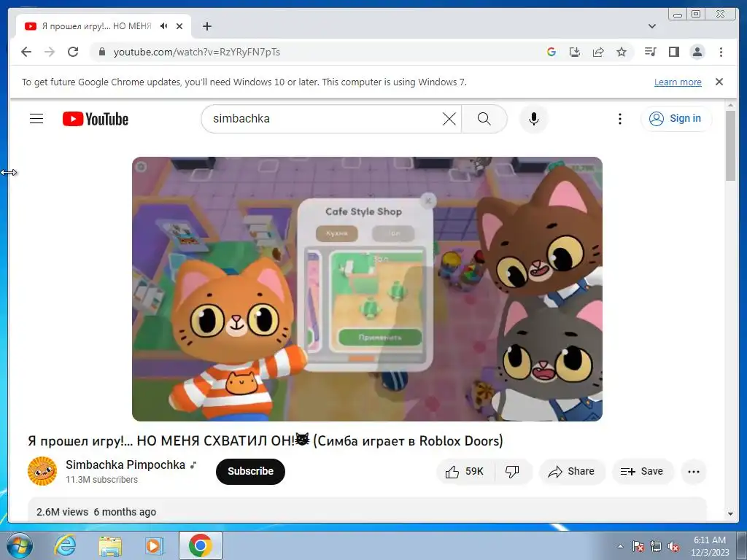The width and height of the screenshot is (747, 560).
Task: Mute tab via speaker icon
Action: point(164,26)
